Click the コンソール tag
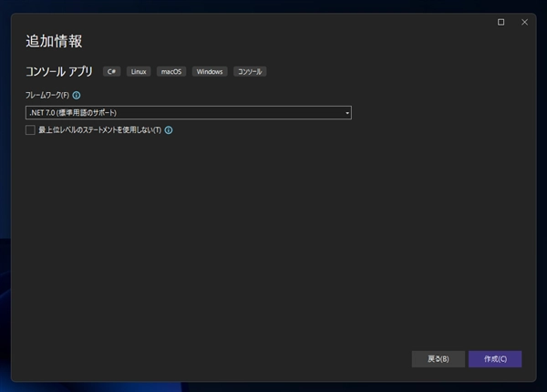This screenshot has width=547, height=392. click(x=250, y=71)
